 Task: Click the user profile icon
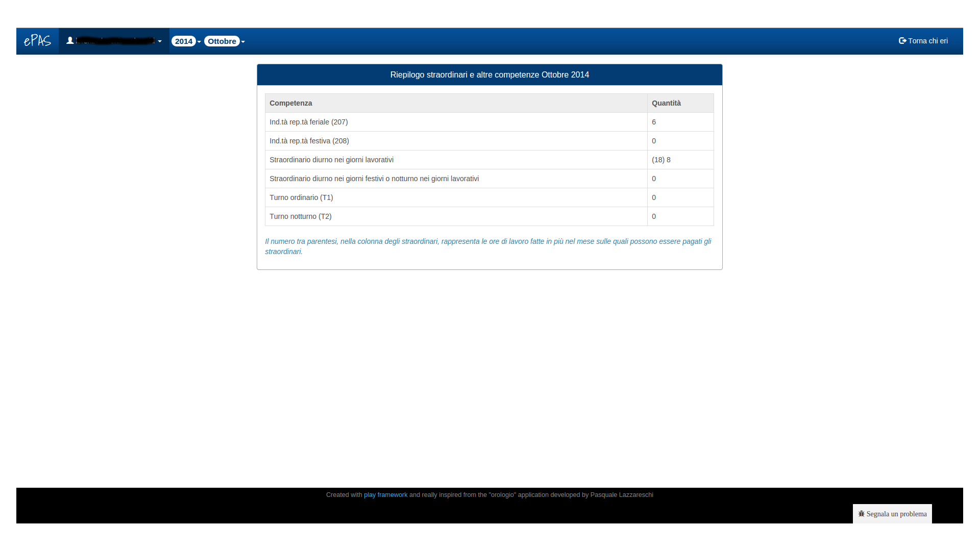click(x=70, y=41)
